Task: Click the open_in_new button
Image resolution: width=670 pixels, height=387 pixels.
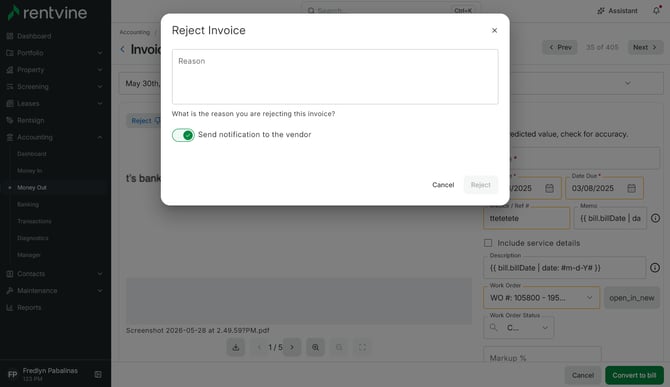Action: point(632,298)
